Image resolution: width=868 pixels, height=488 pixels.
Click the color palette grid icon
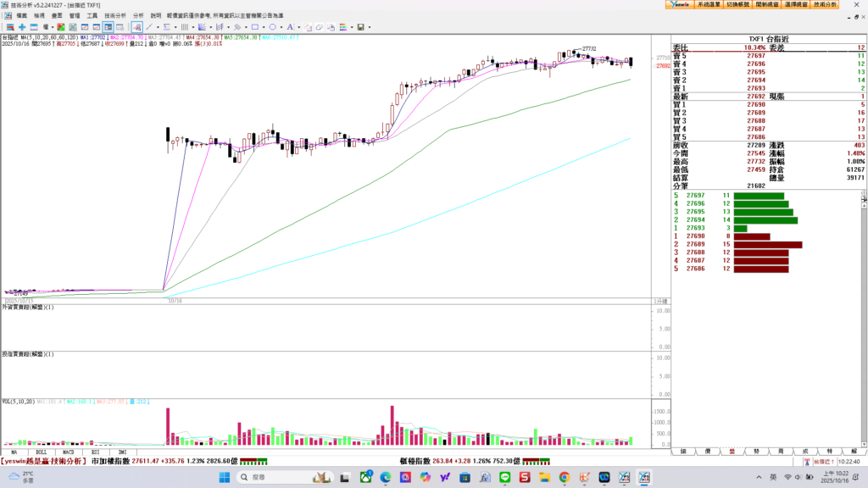342,27
